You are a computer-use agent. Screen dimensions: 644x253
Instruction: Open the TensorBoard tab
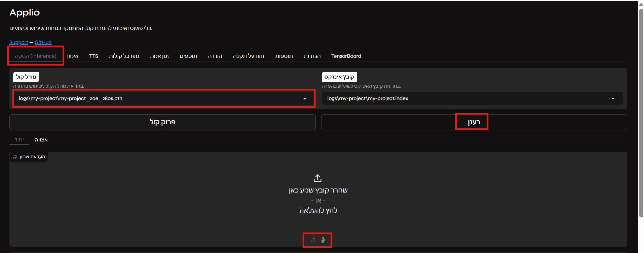pos(346,56)
